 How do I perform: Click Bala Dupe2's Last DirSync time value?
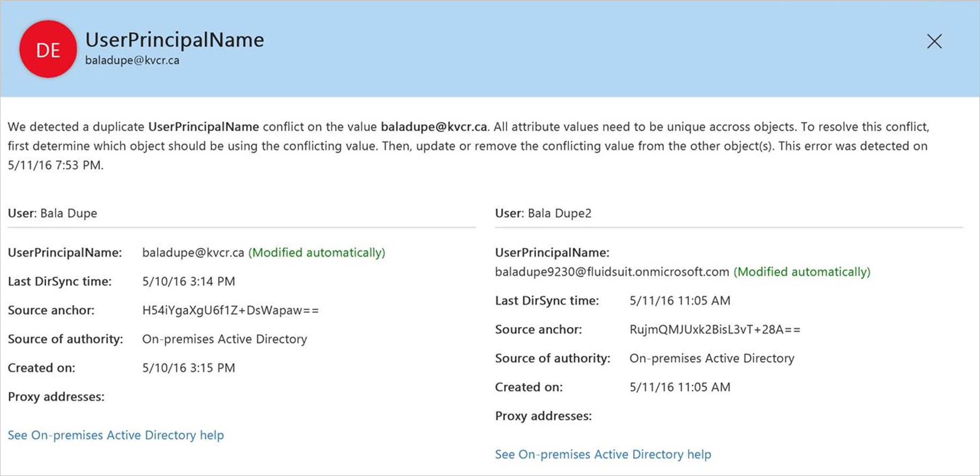tap(680, 300)
